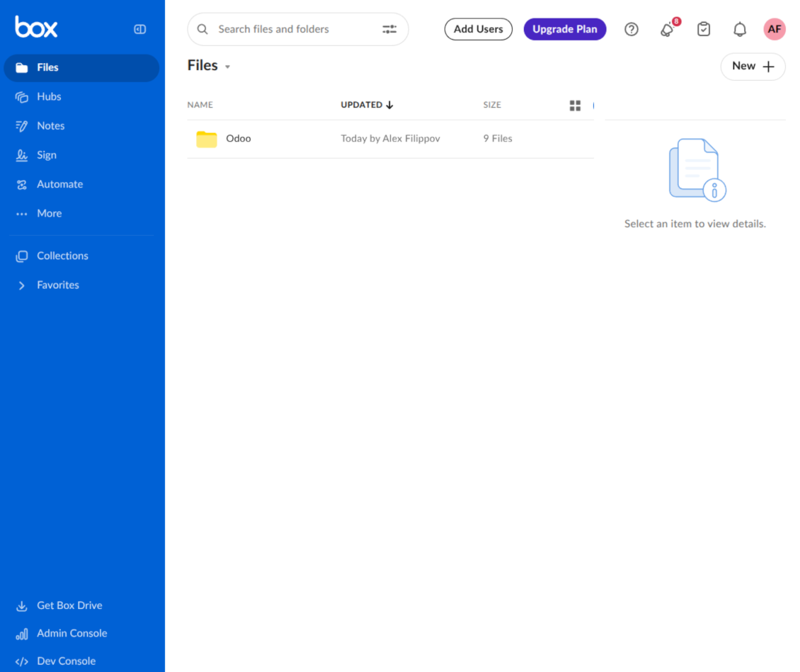Open the search filters icon
Screen dimensions: 800x672
point(389,30)
